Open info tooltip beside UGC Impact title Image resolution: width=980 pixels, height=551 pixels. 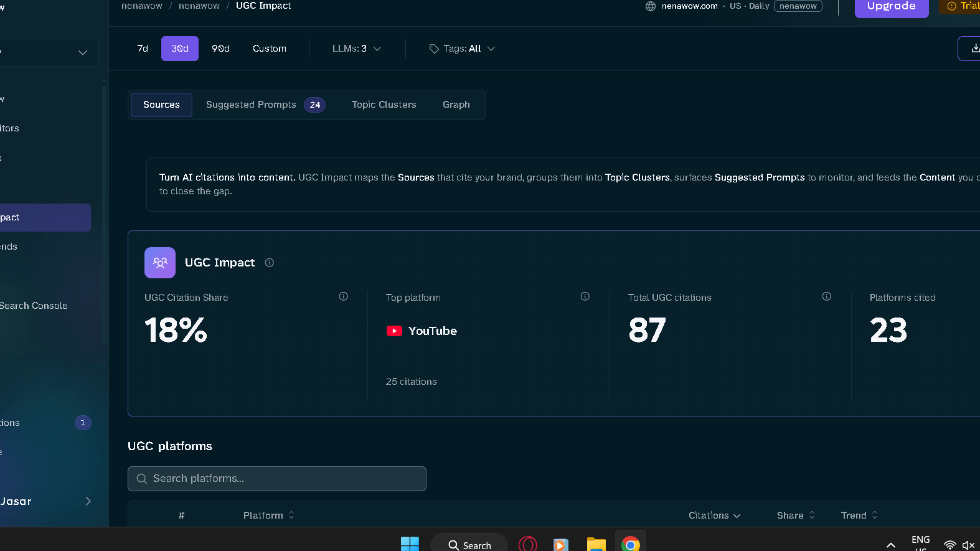coord(270,263)
